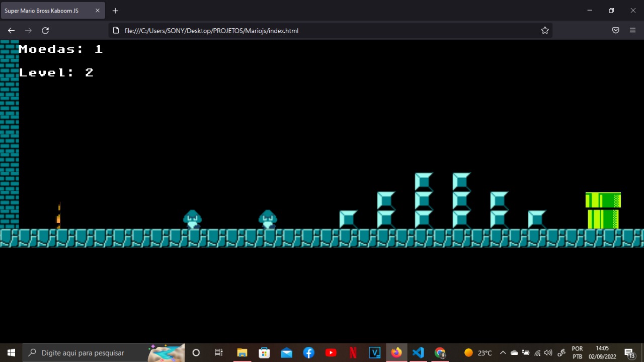Open the Windows Start menu
Screen dimensions: 644x362
click(x=11, y=353)
